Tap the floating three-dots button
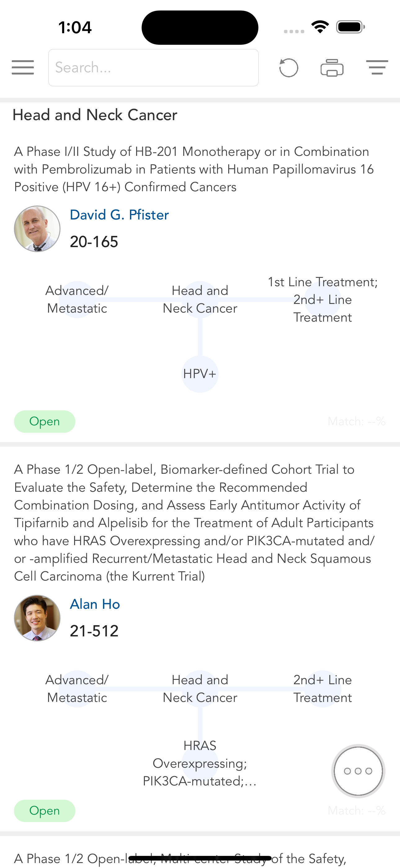 coord(358,771)
